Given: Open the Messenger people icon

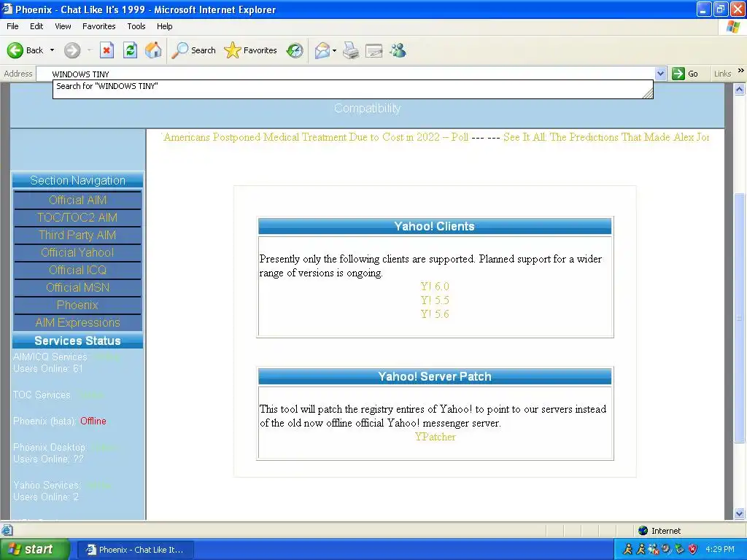Looking at the screenshot, I should 398,50.
